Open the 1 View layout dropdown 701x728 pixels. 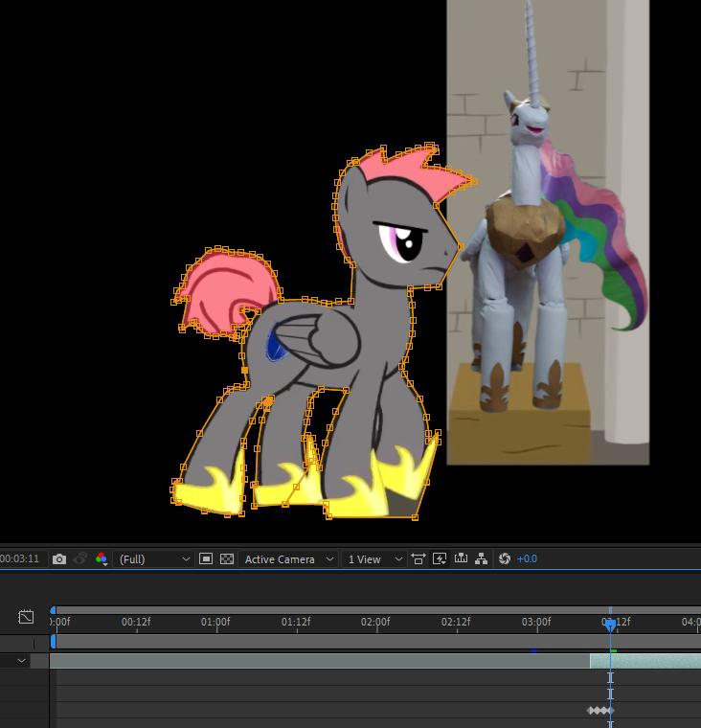[x=374, y=559]
